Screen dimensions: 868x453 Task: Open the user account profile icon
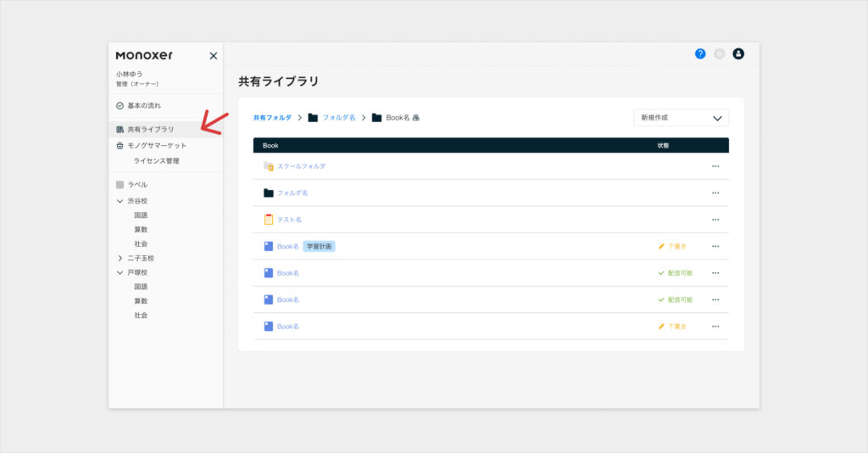738,53
